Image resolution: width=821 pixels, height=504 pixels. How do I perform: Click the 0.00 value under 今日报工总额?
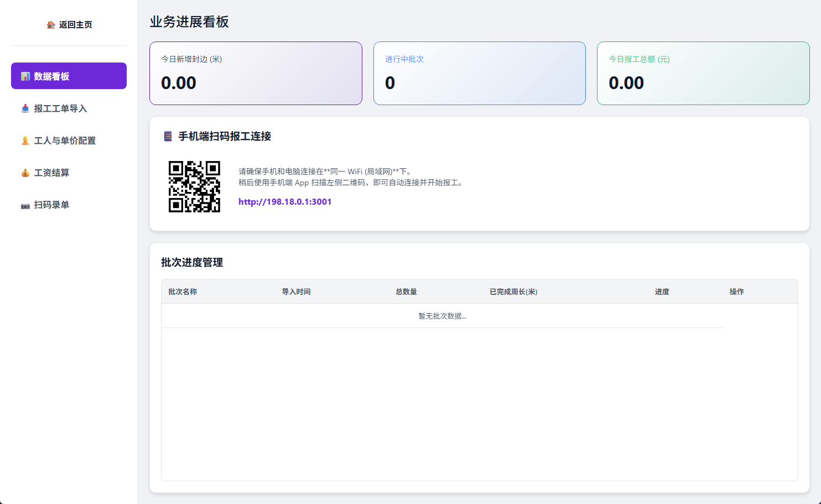point(626,83)
